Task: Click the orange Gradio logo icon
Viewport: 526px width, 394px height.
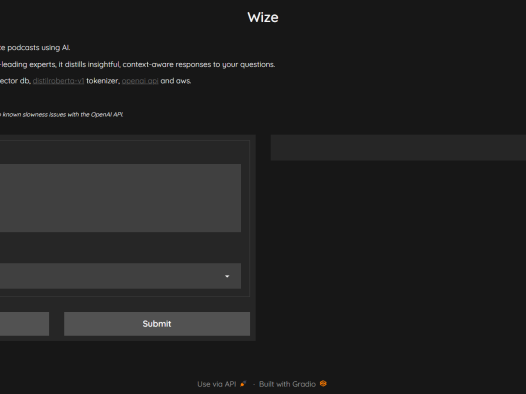Action: click(x=323, y=383)
